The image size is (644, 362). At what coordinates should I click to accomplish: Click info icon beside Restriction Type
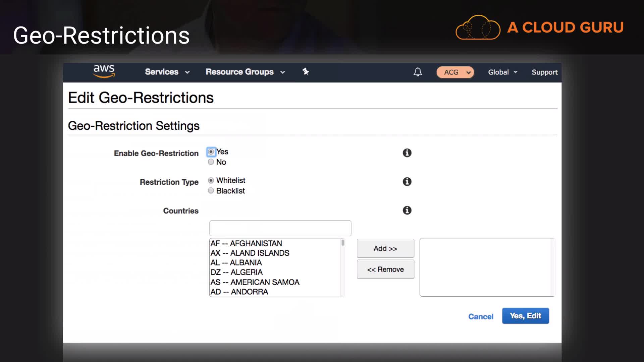(x=407, y=182)
